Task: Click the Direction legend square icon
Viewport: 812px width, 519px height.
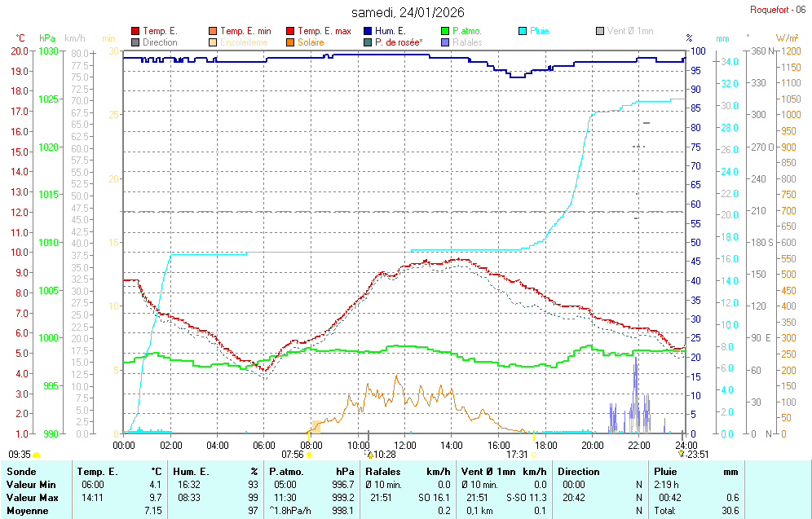Action: coord(135,42)
